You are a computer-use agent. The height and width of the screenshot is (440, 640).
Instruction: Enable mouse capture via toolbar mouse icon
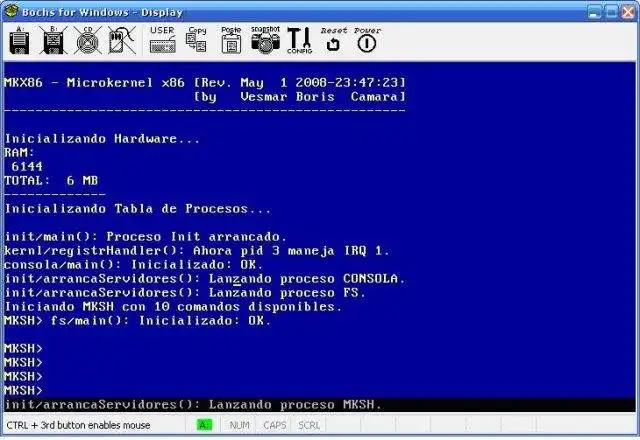coord(122,41)
